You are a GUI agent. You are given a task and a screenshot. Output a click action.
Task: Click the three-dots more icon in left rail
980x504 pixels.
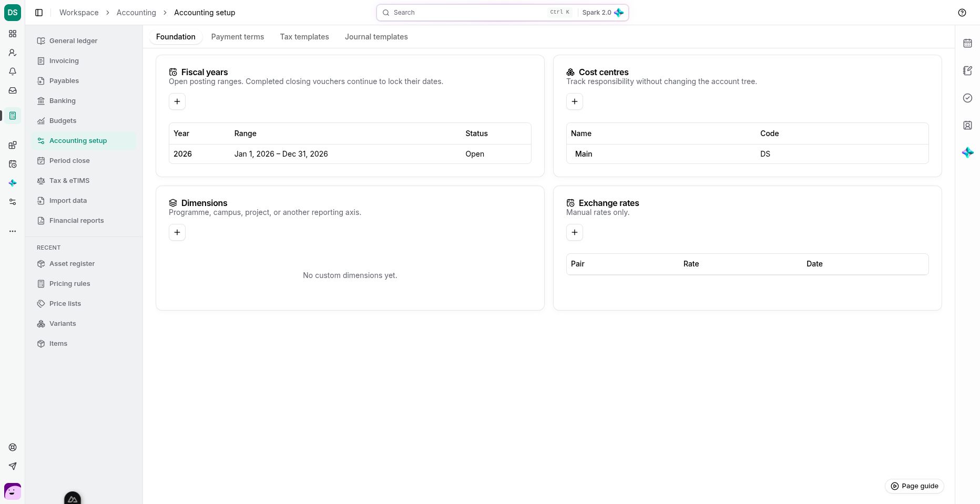coord(13,231)
